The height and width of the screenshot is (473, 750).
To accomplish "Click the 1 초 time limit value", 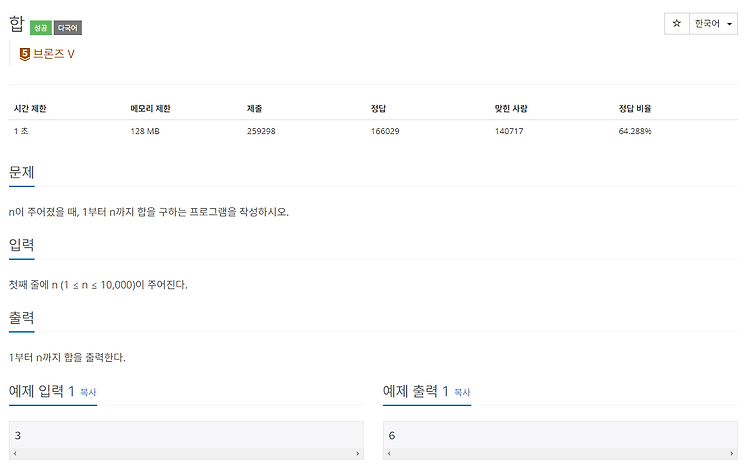I will coord(21,131).
